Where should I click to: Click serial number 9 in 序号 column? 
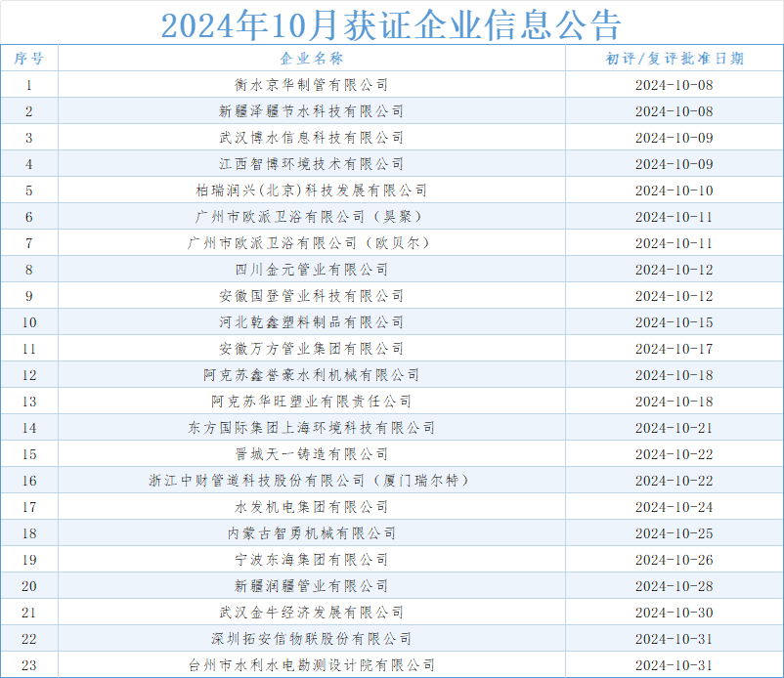pyautogui.click(x=29, y=296)
